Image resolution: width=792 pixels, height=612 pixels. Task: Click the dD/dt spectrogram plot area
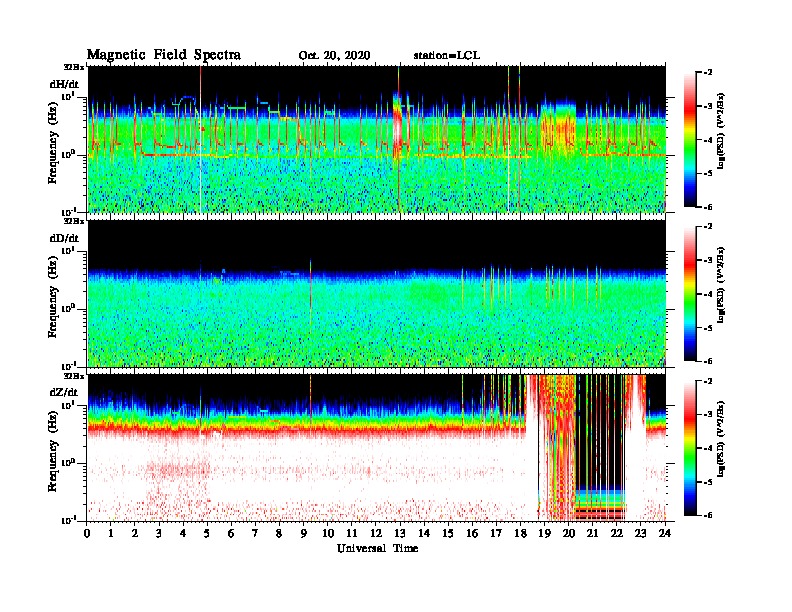[377, 293]
